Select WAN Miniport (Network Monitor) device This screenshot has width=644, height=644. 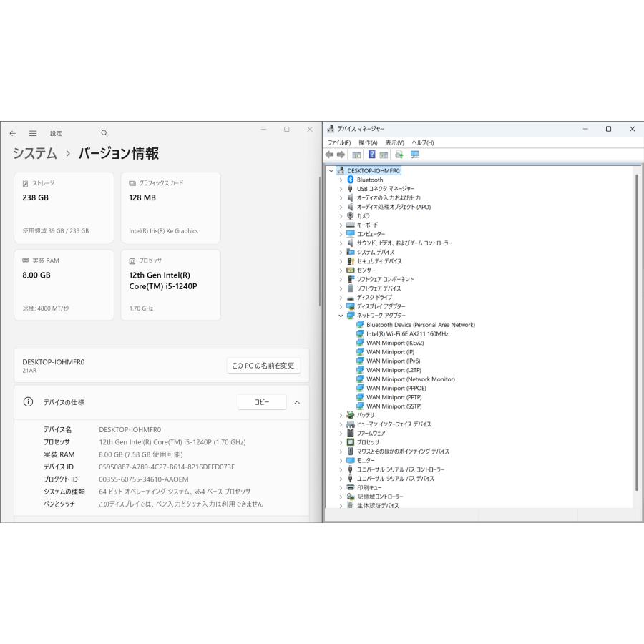point(410,379)
